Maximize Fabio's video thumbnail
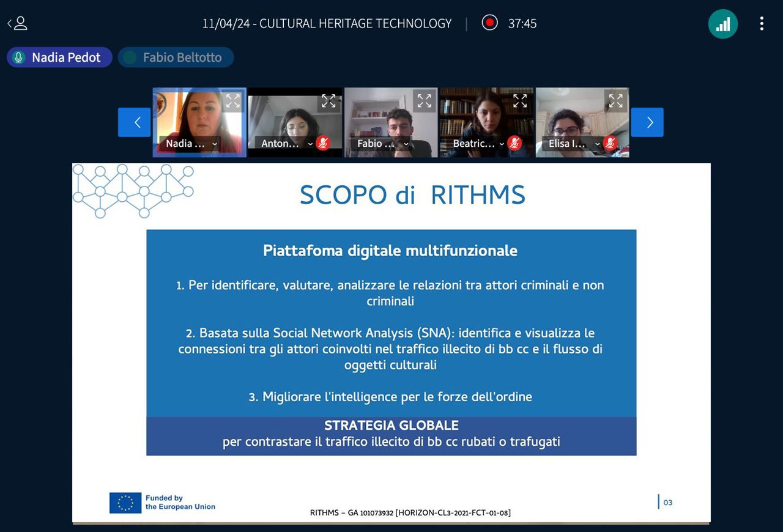The width and height of the screenshot is (783, 532). tap(424, 102)
